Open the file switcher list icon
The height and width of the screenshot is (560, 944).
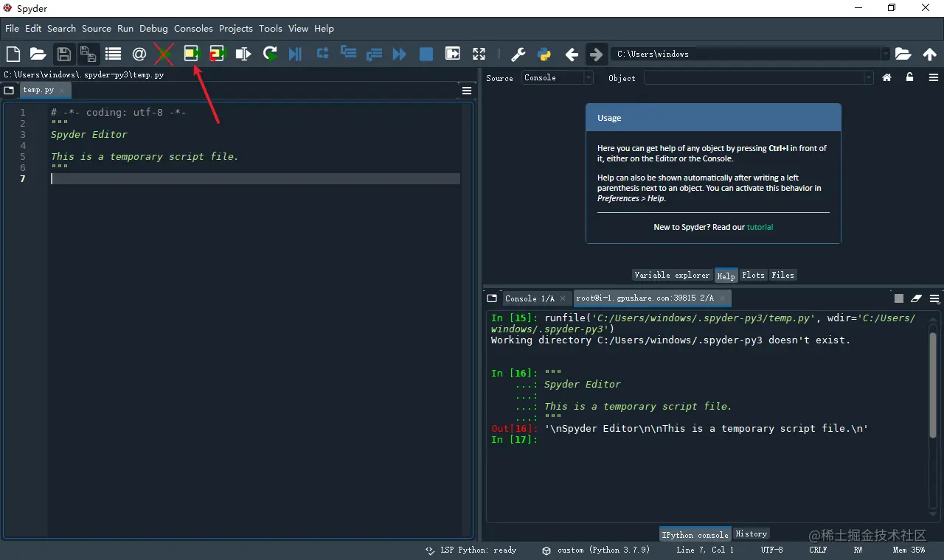point(113,54)
